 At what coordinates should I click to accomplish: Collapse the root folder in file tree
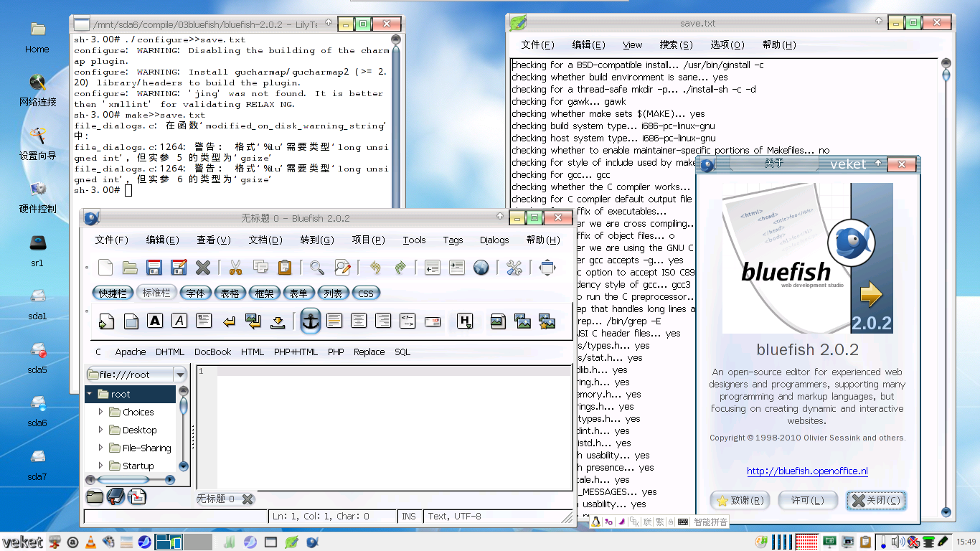pos(90,394)
